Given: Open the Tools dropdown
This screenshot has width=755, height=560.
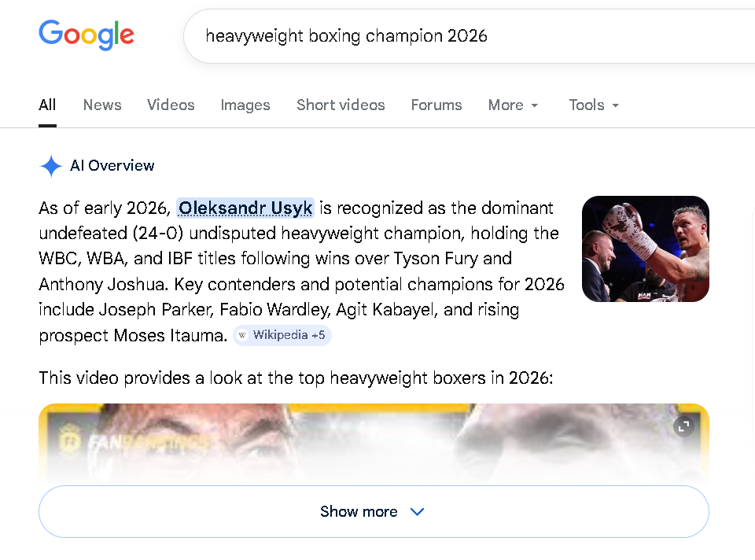Looking at the screenshot, I should coord(595,105).
